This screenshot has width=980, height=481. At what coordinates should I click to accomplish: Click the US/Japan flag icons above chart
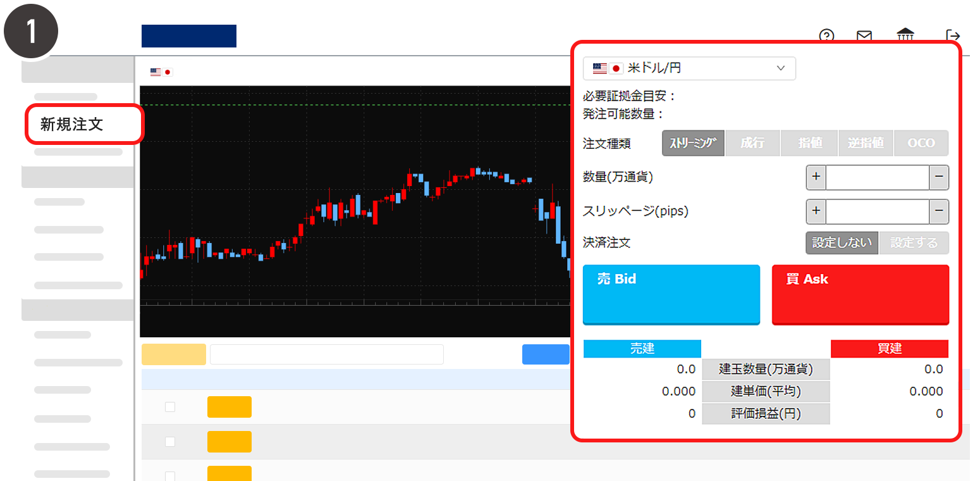coord(161,72)
